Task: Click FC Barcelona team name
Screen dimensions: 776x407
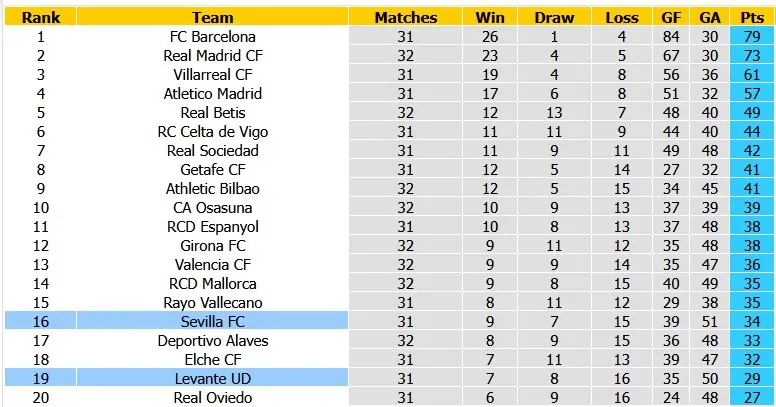Action: point(213,36)
